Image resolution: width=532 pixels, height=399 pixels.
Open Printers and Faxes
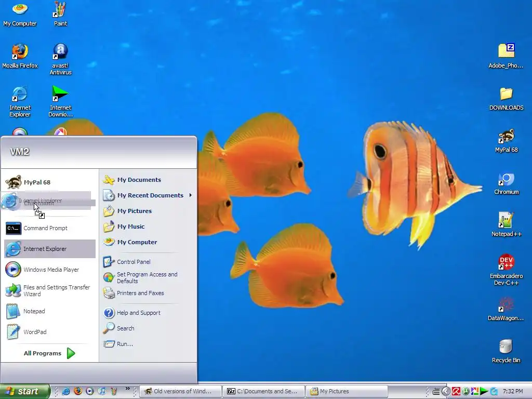148,293
